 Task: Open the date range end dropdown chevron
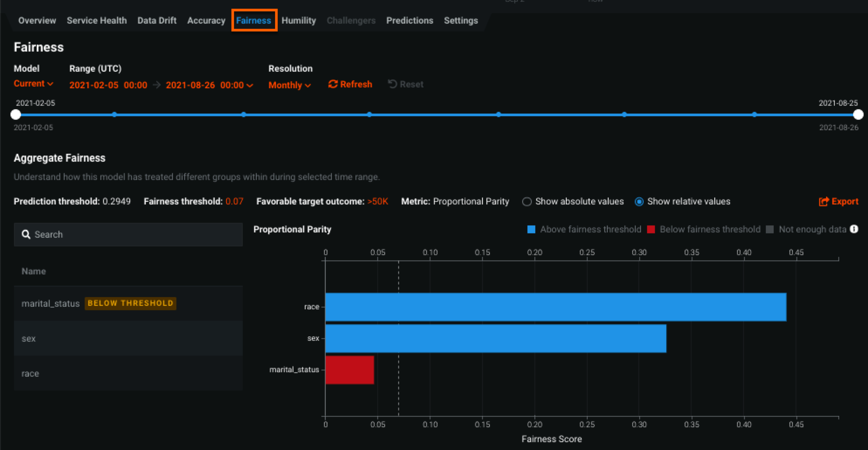tap(250, 85)
